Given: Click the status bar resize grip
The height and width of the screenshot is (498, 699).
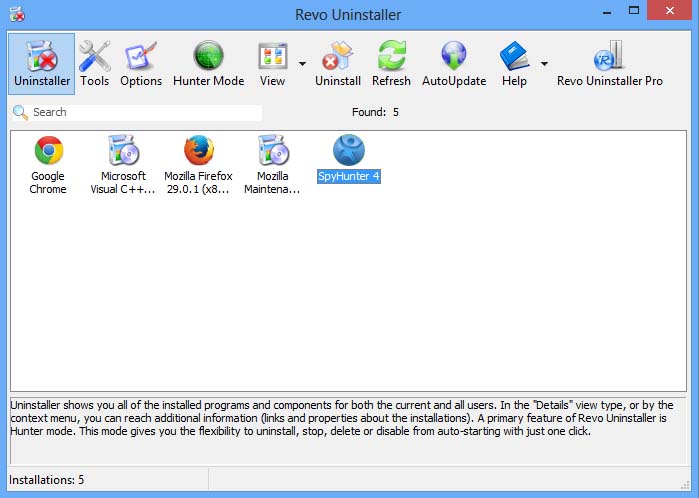Looking at the screenshot, I should coord(685,485).
